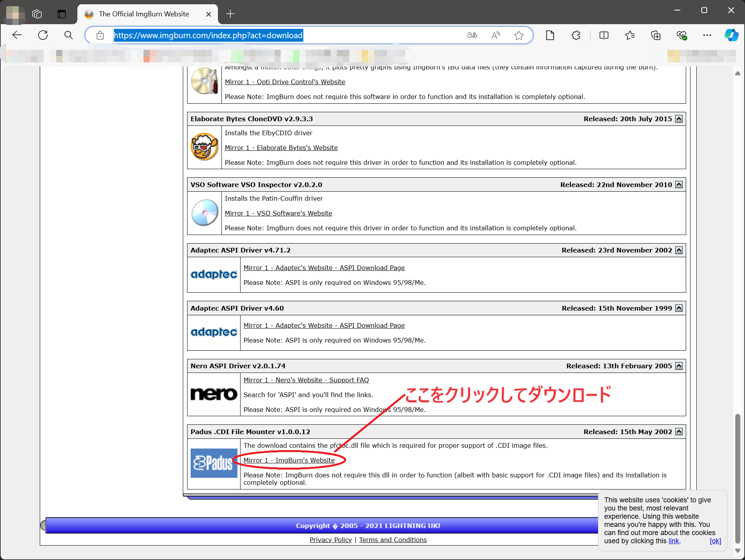Reload the ImgBurn download page
This screenshot has width=745, height=560.
coord(43,35)
